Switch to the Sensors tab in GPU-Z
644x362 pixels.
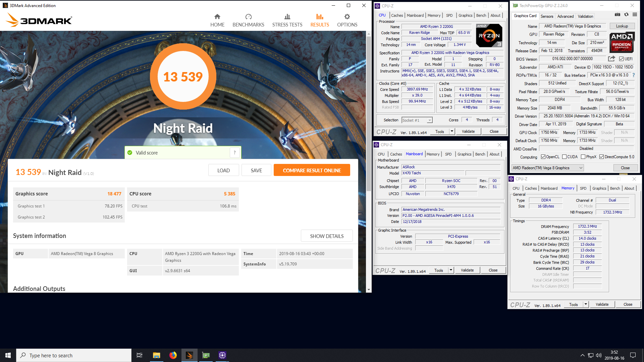pyautogui.click(x=547, y=16)
